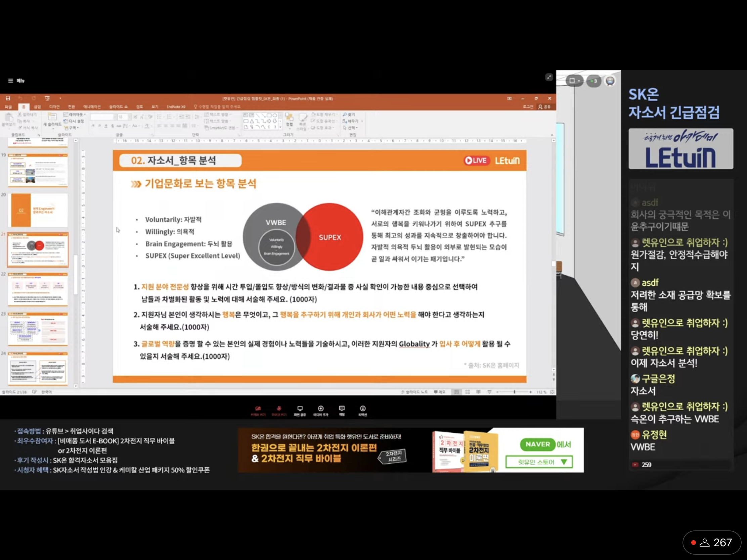This screenshot has width=747, height=560.
Task: Open the 슬라이드 쇼 slideshow tab
Action: (x=118, y=107)
